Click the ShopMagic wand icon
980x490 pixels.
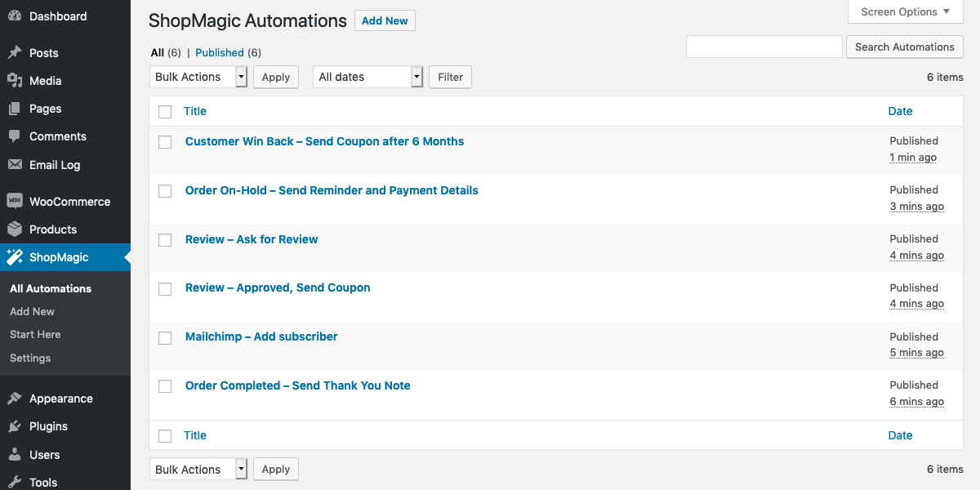(14, 257)
